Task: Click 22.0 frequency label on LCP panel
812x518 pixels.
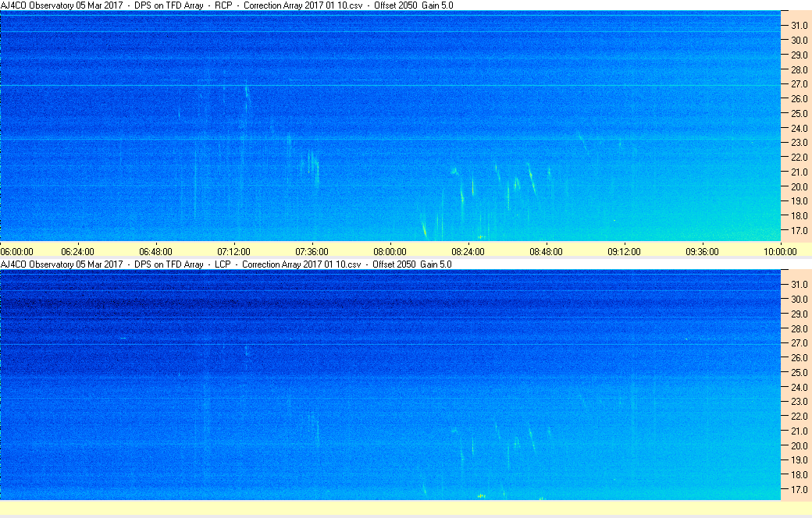Action: click(799, 416)
